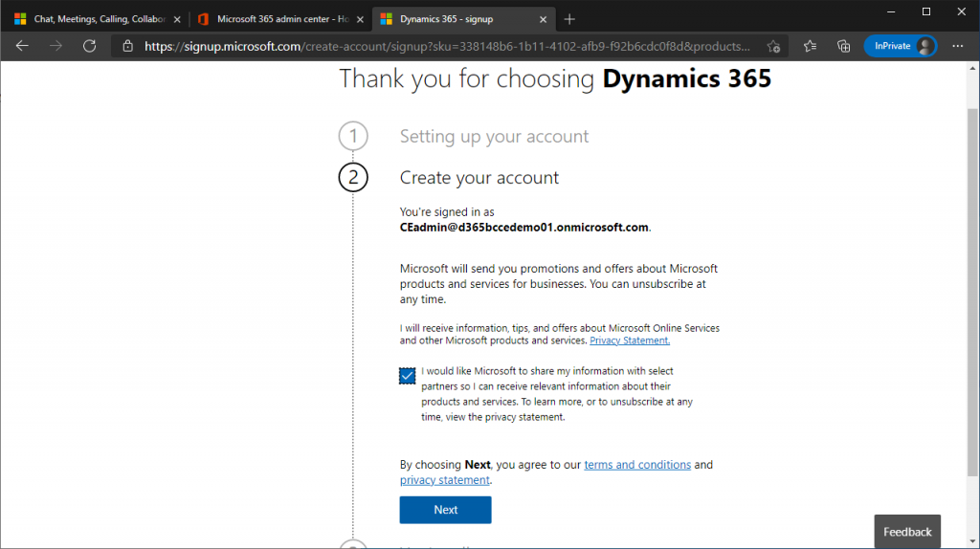Click the blue Next button
The height and width of the screenshot is (549, 980).
pos(446,510)
